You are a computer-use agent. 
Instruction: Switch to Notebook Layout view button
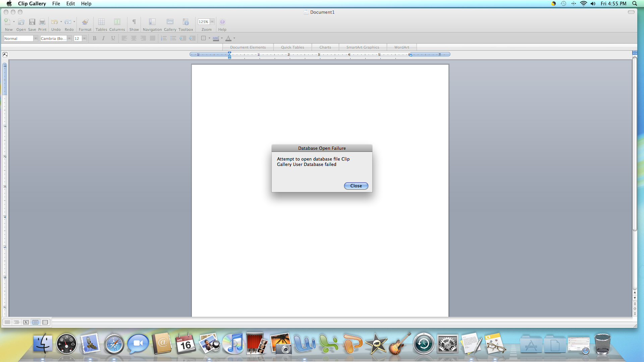45,322
